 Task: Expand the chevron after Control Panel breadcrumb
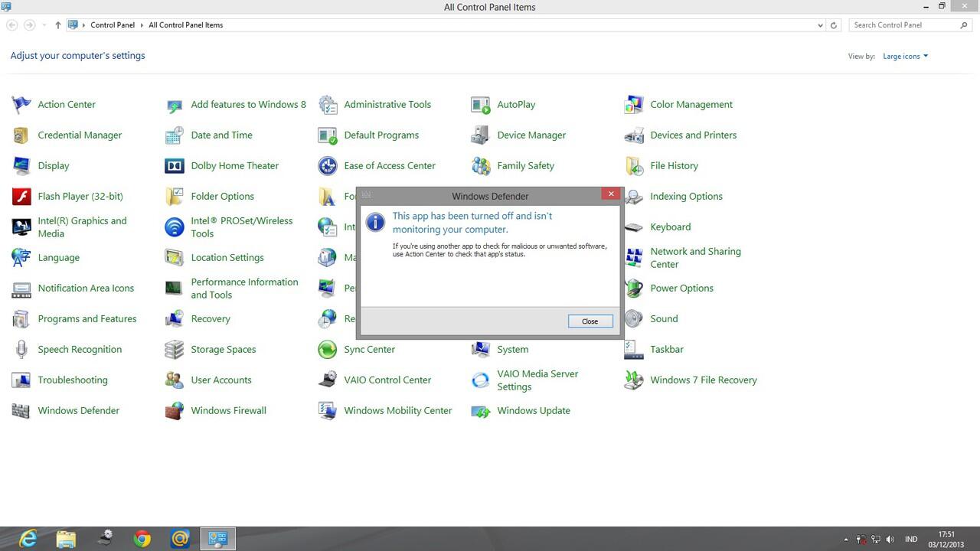(x=142, y=25)
